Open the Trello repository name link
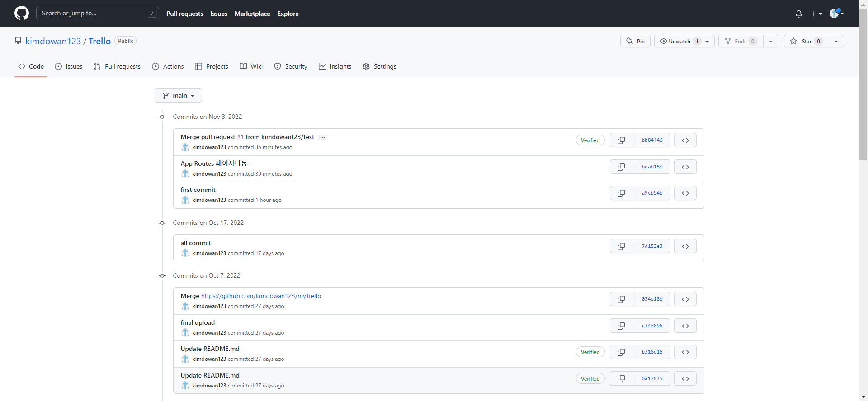Screen dimensions: 868x401 click(99, 41)
